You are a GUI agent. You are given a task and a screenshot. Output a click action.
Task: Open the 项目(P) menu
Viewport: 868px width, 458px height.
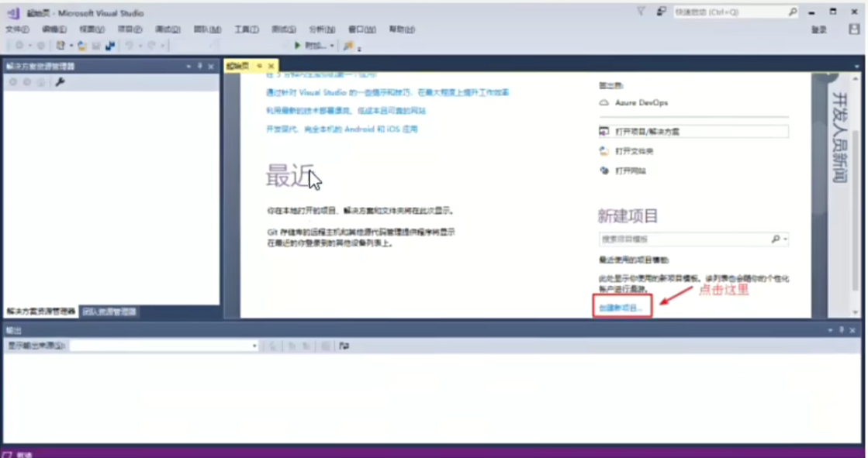point(130,29)
